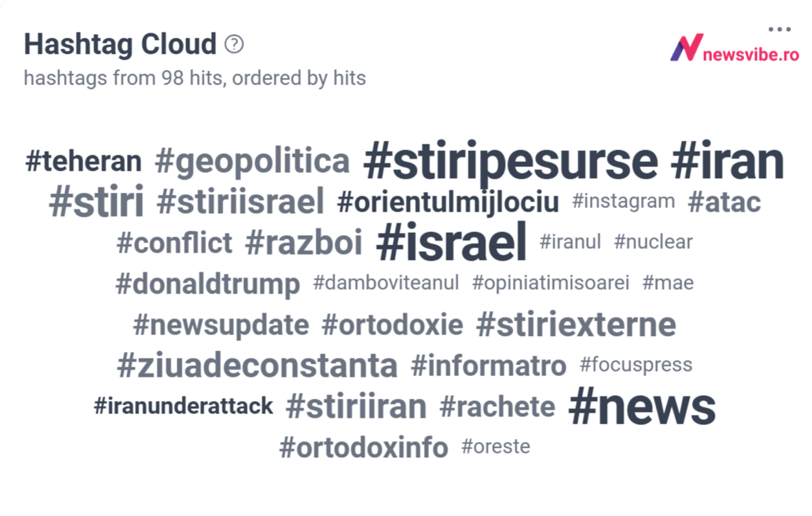Screen dimensions: 812x516
Task: Click the #instagram hashtag
Action: click(624, 201)
